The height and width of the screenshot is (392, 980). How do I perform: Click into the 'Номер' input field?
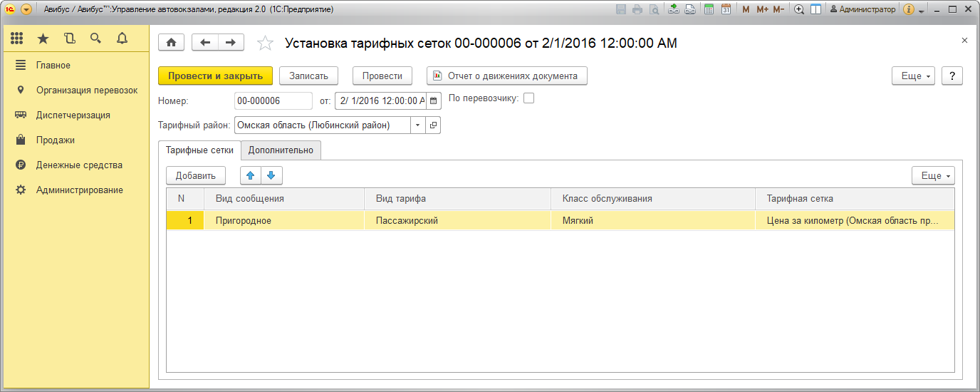pos(273,100)
